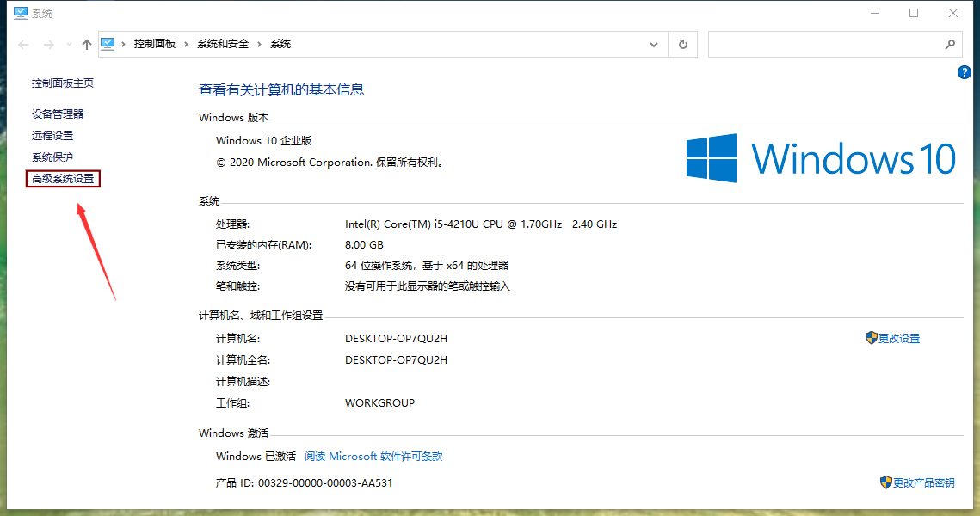This screenshot has height=516, width=980.
Task: Close the 系统 window
Action: pos(953,13)
